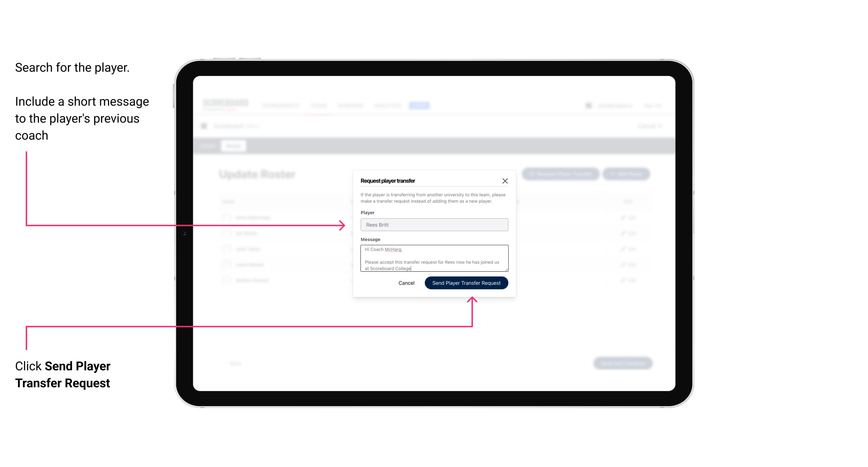Click the Player name input field
868x467 pixels.
pyautogui.click(x=434, y=224)
